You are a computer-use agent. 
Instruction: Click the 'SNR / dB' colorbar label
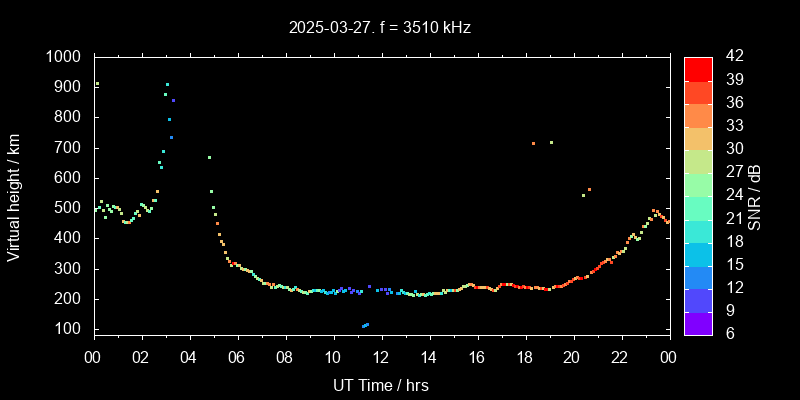point(755,196)
